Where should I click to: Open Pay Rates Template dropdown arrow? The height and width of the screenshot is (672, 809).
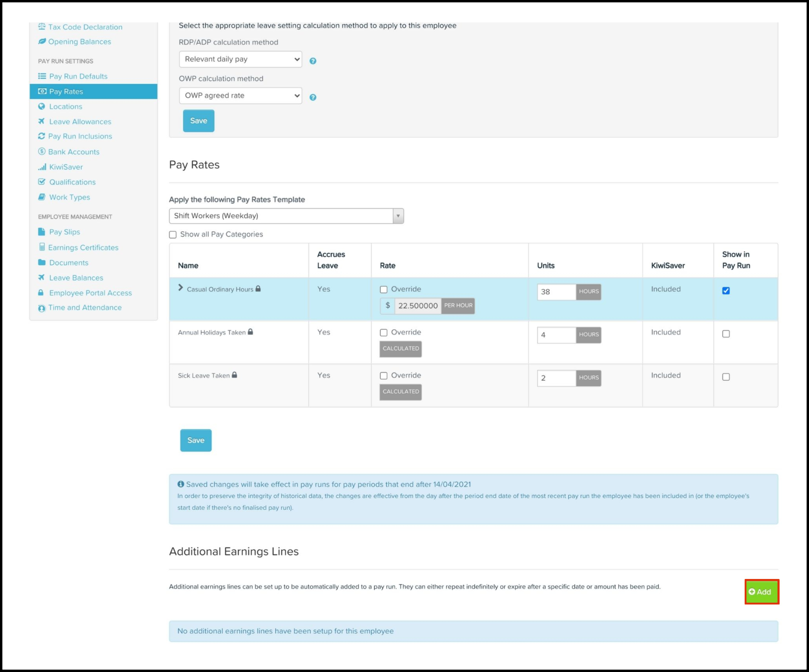point(398,216)
